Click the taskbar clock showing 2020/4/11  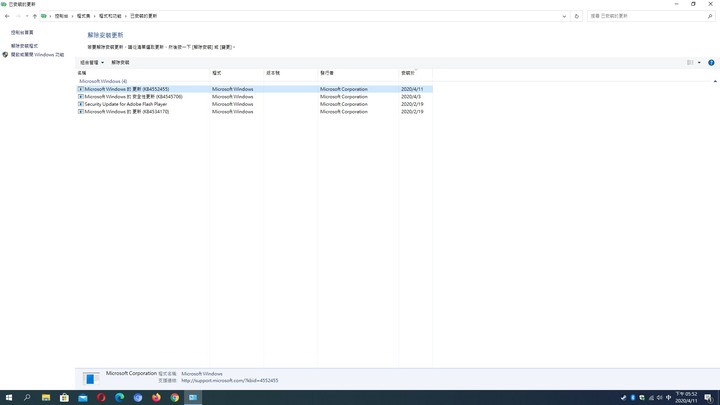click(686, 398)
